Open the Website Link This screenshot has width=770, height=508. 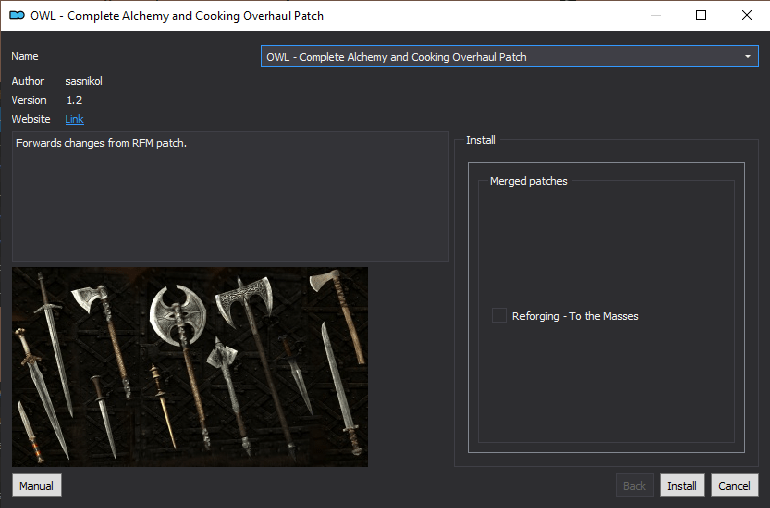point(74,119)
